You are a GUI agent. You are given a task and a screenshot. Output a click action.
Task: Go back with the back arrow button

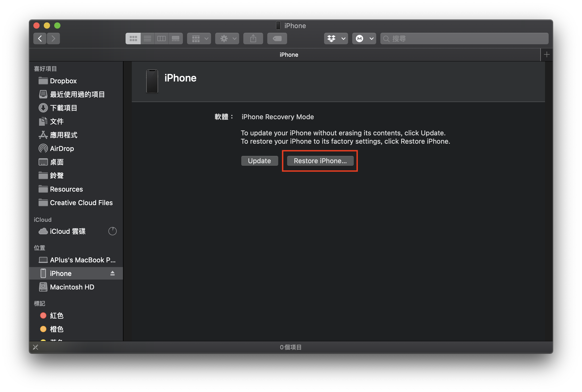40,39
